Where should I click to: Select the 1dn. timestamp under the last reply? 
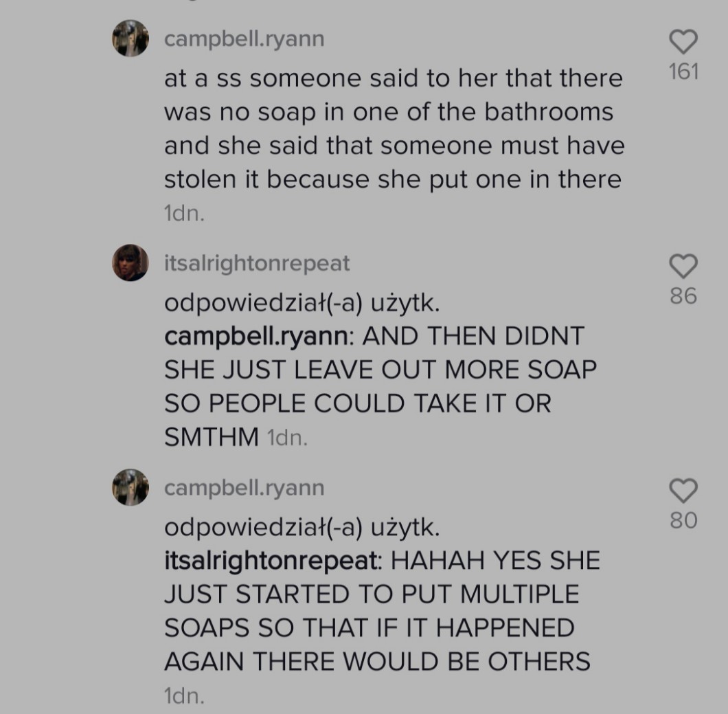pyautogui.click(x=184, y=696)
